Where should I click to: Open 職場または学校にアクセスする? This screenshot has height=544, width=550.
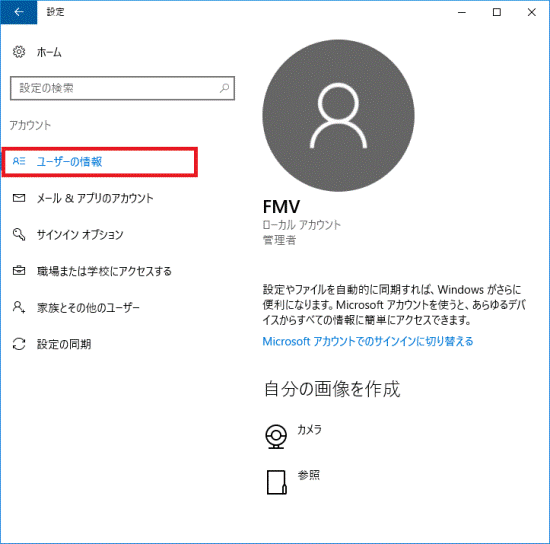[104, 271]
